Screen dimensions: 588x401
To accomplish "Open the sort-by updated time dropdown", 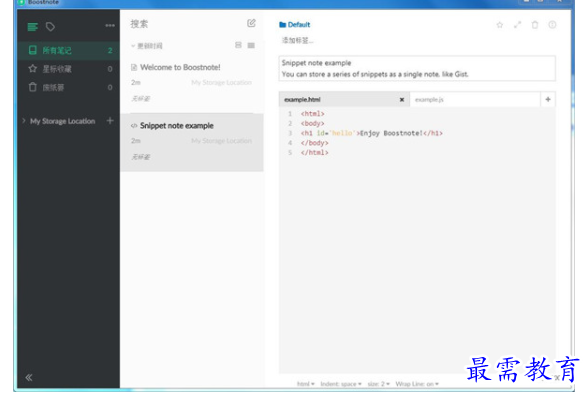I will coord(147,46).
